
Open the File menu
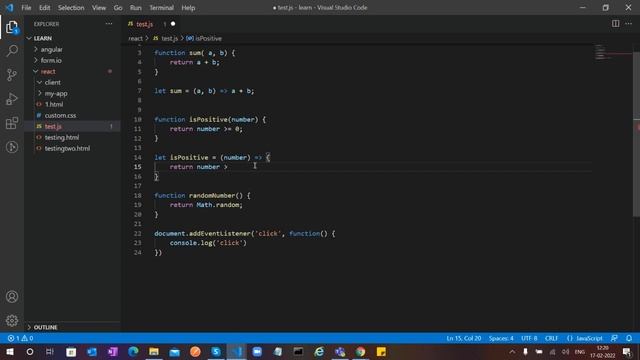(26, 8)
